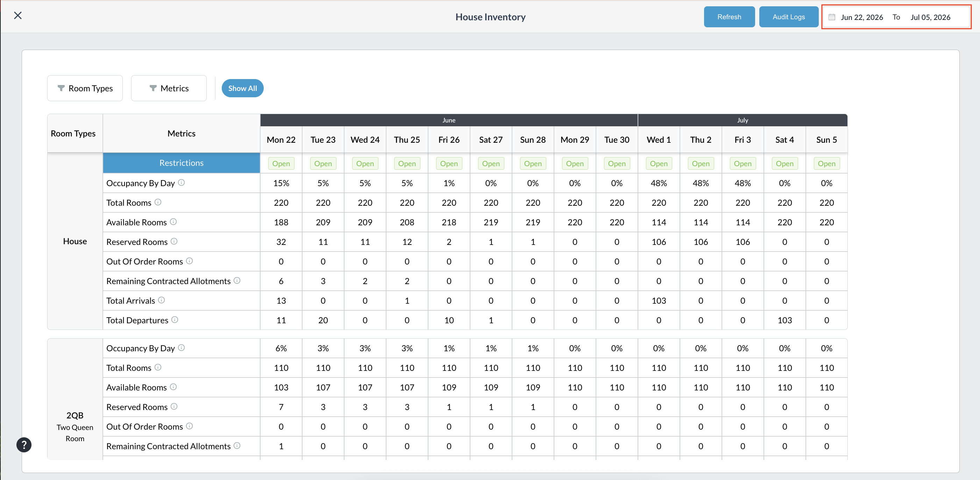The height and width of the screenshot is (480, 980).
Task: Open the Metrics filter dropdown
Action: (x=169, y=88)
